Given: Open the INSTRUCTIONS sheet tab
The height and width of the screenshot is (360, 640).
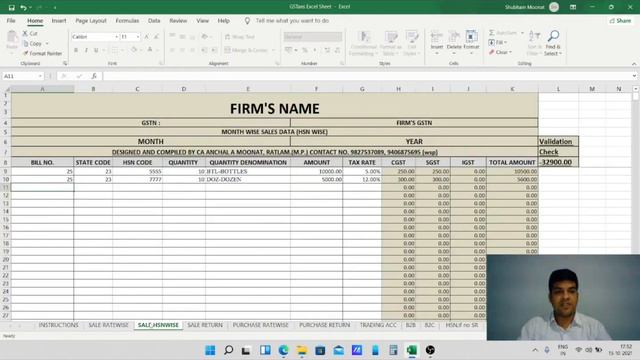Looking at the screenshot, I should point(58,325).
